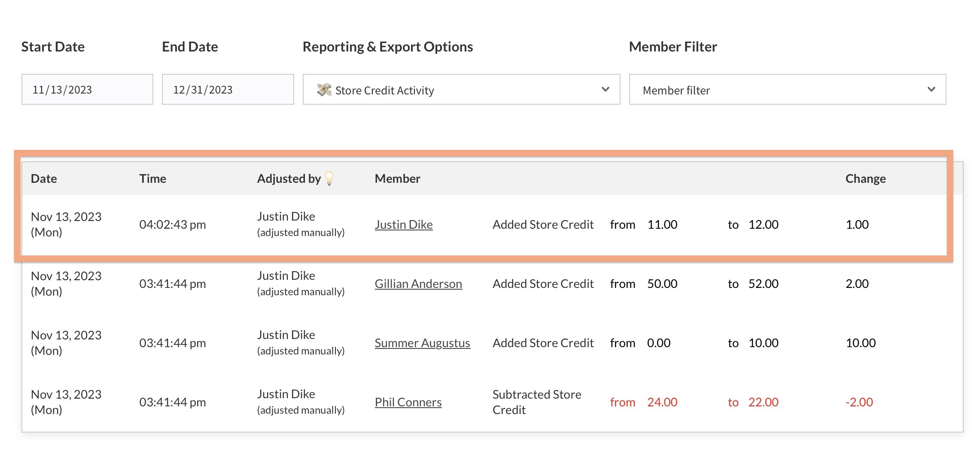Click the Change column header
The height and width of the screenshot is (454, 980).
865,179
